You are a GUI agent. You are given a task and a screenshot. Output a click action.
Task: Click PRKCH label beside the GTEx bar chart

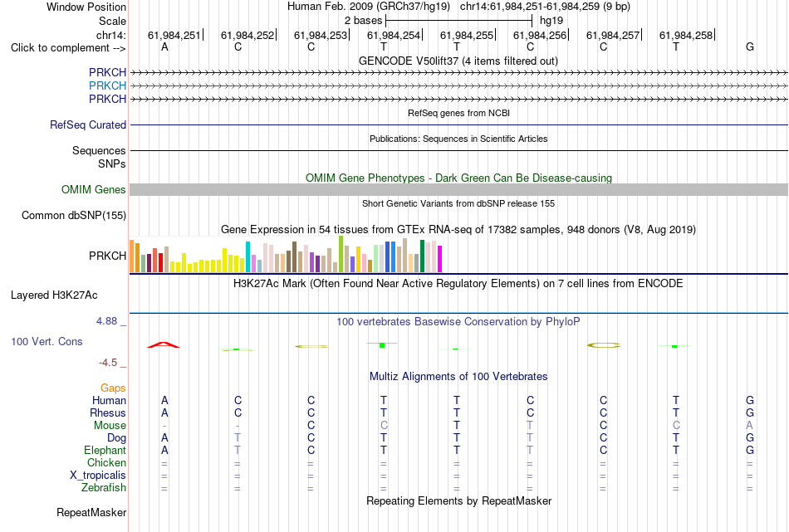point(107,256)
